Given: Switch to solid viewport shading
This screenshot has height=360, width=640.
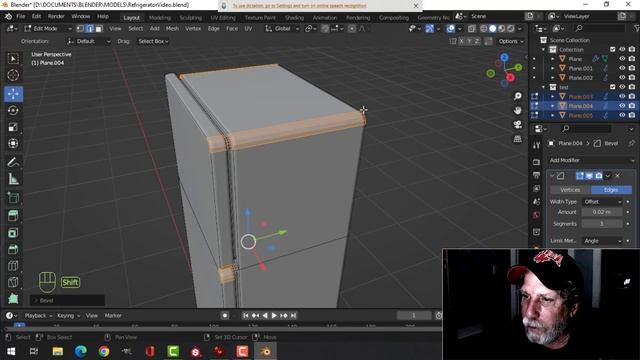Looking at the screenshot, I should (493, 29).
